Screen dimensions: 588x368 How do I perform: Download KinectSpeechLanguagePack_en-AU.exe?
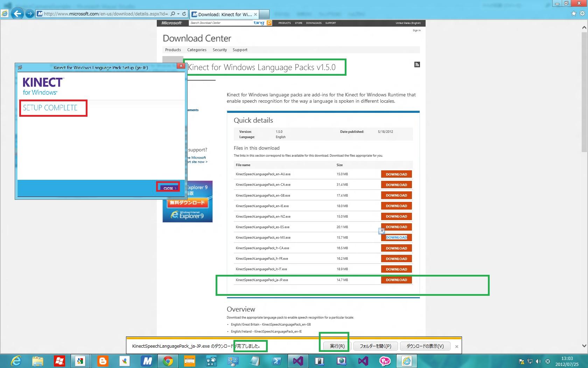397,174
